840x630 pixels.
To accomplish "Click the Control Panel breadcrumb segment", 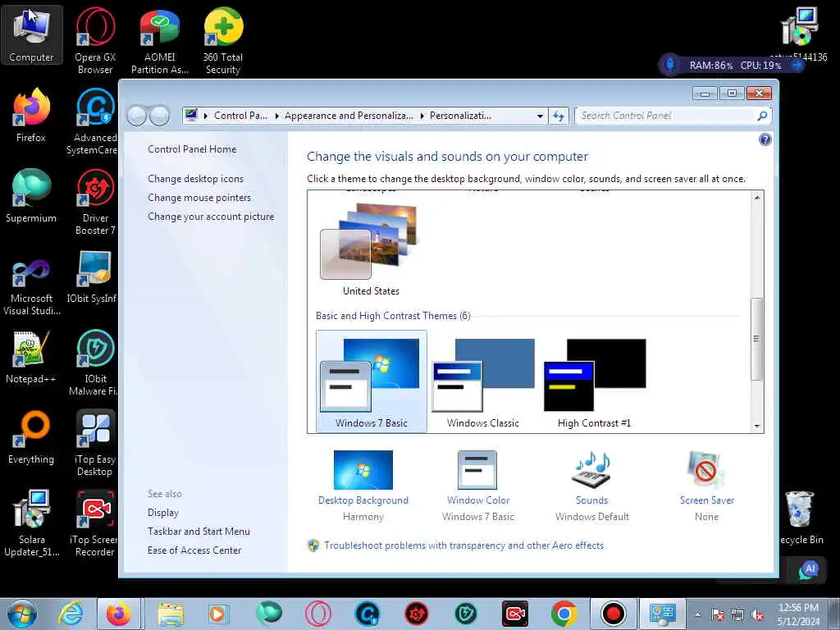I will click(240, 116).
